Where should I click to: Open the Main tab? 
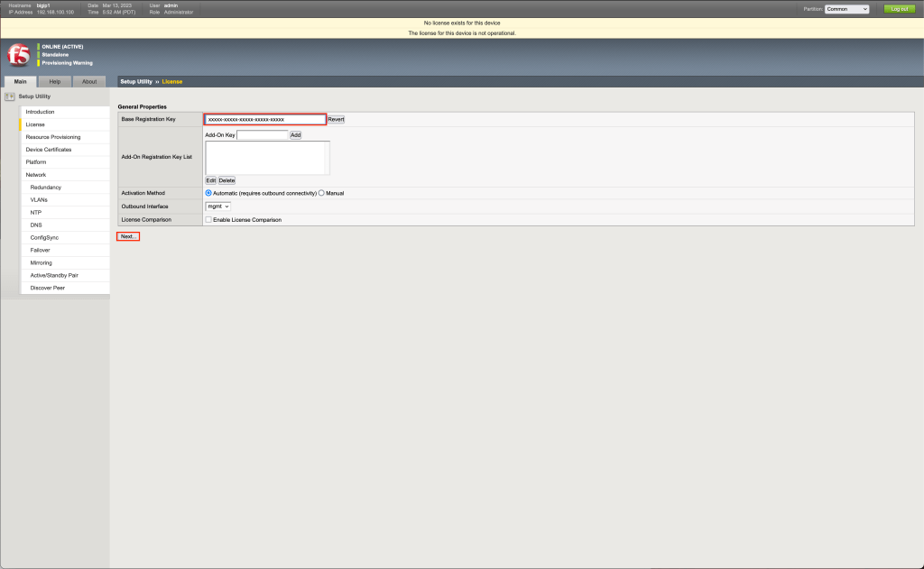coord(20,82)
